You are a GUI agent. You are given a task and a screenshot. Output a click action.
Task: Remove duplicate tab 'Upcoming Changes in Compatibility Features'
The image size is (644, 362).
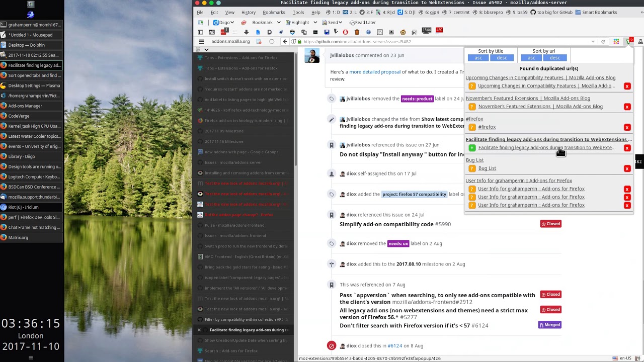(x=627, y=86)
